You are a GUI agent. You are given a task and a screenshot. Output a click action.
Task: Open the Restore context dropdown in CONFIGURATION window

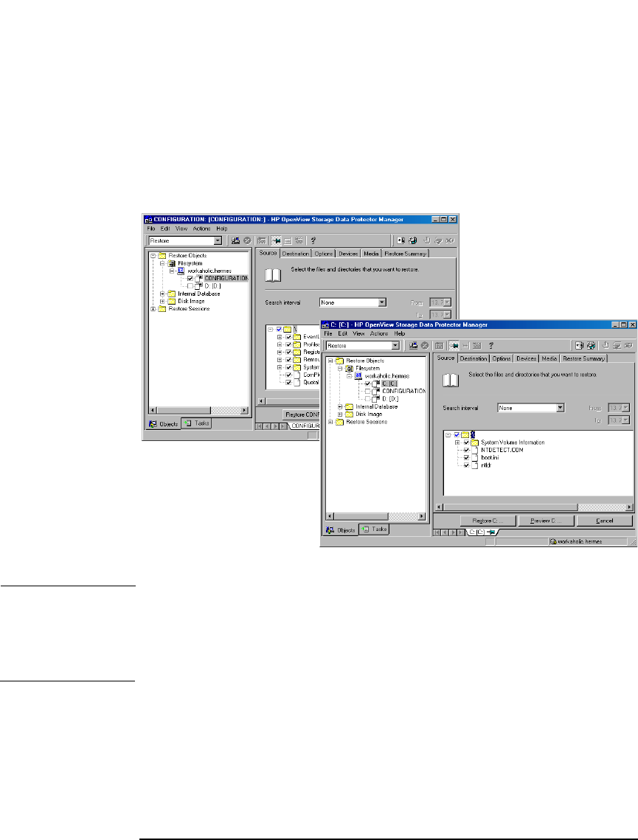click(218, 240)
